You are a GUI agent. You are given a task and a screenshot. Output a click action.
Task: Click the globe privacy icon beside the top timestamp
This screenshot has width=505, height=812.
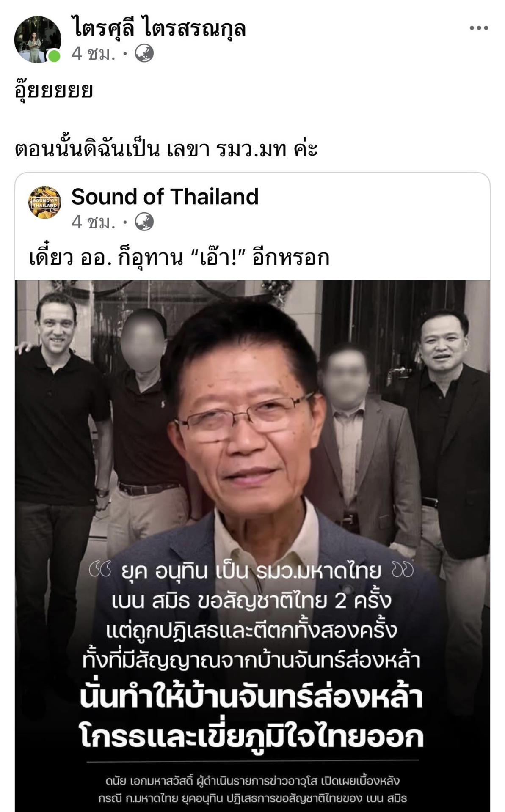[144, 54]
